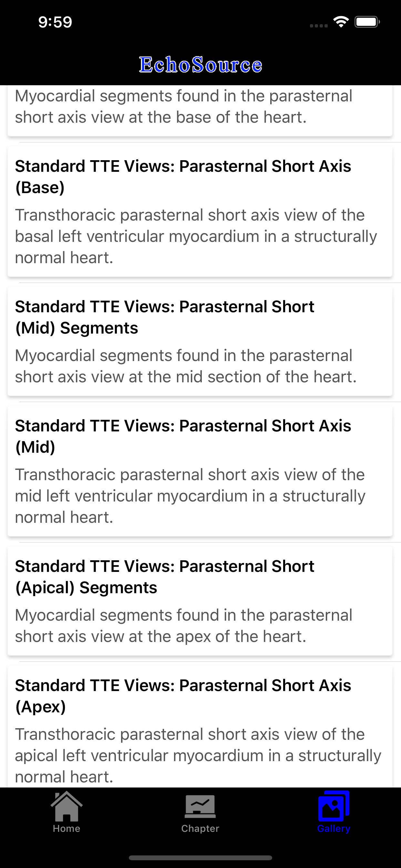The image size is (401, 868).
Task: Open Parasternal Short (Apical) Segments card
Action: [x=200, y=600]
